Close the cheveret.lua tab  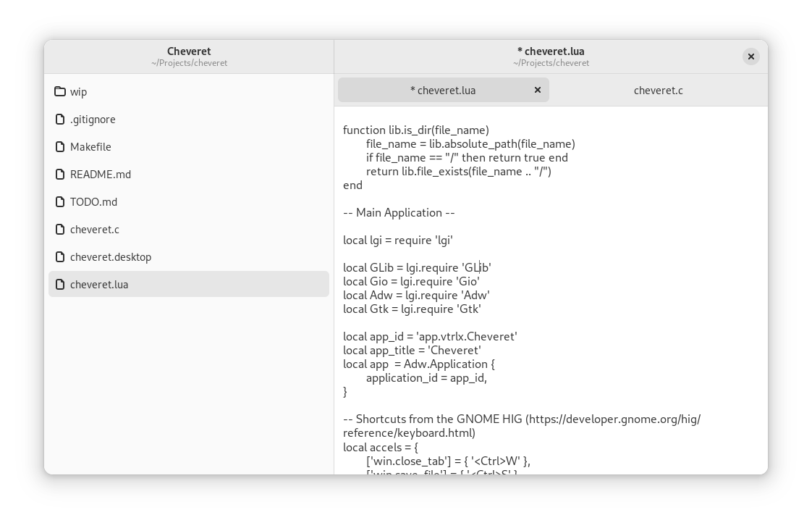(538, 91)
